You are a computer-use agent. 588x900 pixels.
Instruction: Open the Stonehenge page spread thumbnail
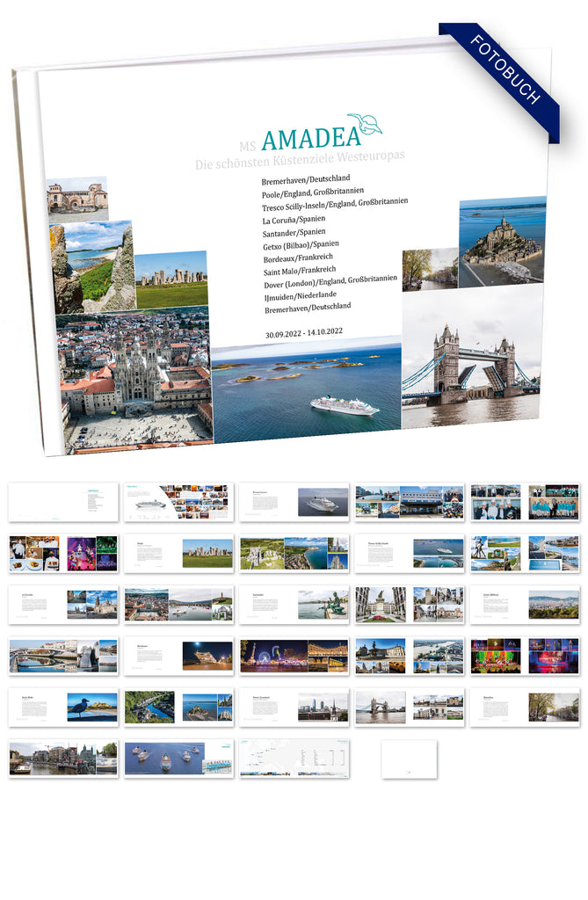pos(179,554)
